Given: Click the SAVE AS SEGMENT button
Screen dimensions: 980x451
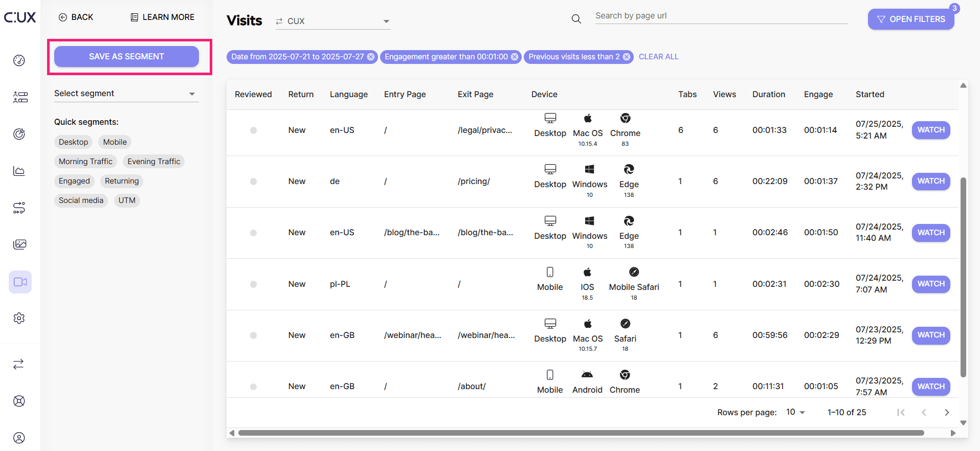Looking at the screenshot, I should (x=126, y=56).
